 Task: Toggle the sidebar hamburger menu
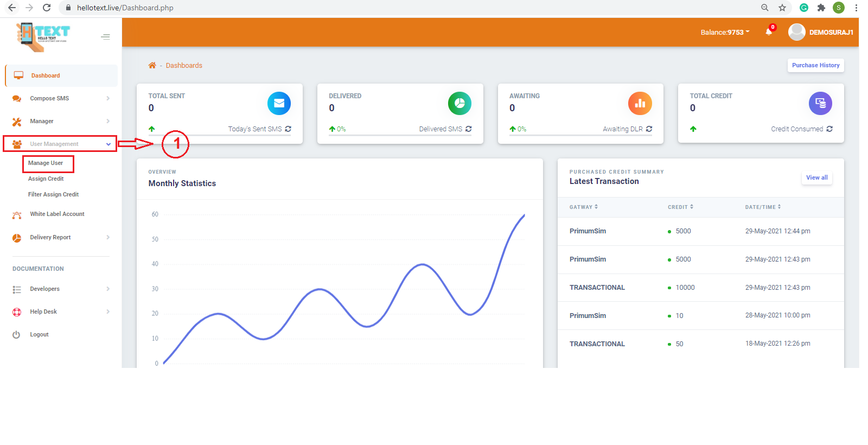click(105, 37)
